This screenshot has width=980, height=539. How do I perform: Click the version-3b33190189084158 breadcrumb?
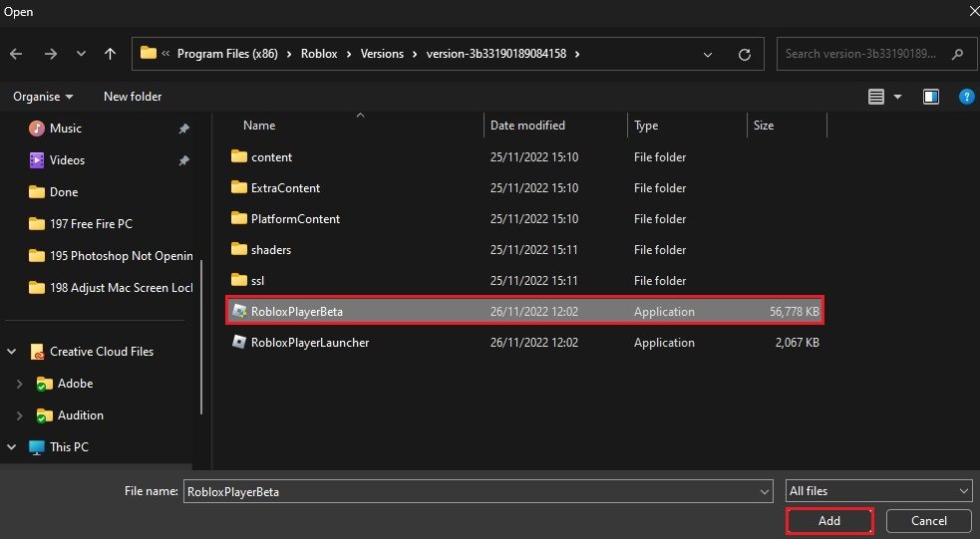(496, 54)
